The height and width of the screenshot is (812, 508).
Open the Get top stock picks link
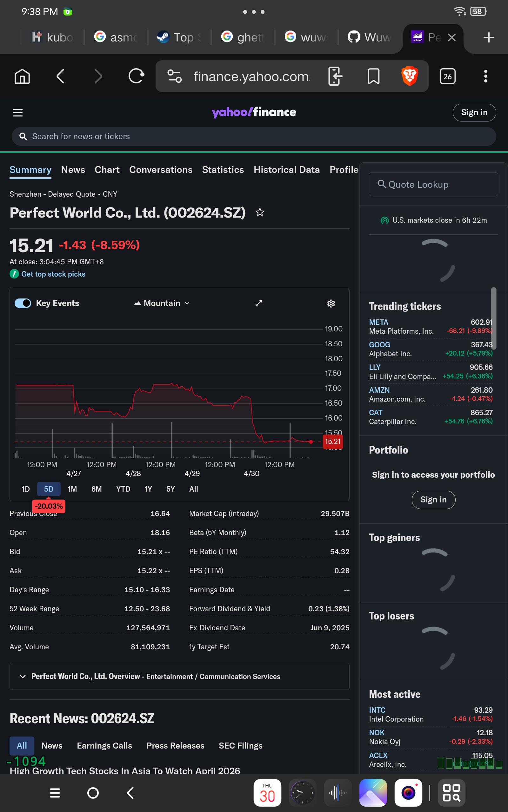click(53, 274)
